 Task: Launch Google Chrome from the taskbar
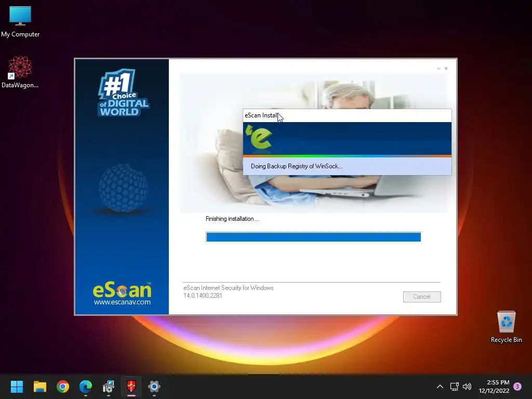pyautogui.click(x=63, y=386)
